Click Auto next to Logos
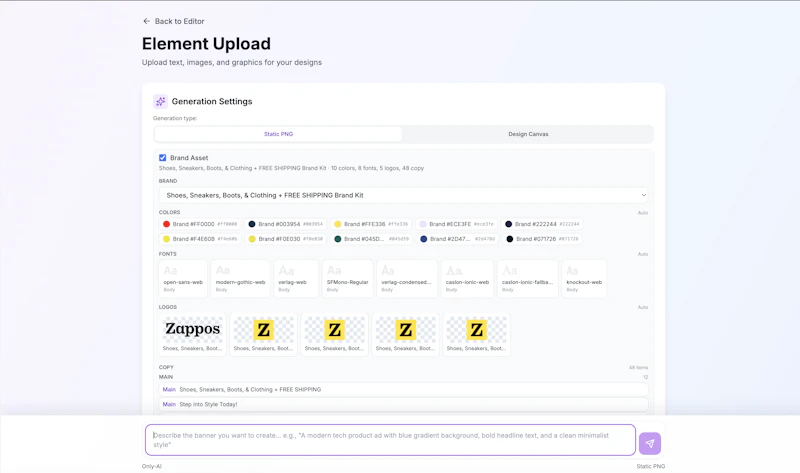The image size is (800, 473). (642, 307)
